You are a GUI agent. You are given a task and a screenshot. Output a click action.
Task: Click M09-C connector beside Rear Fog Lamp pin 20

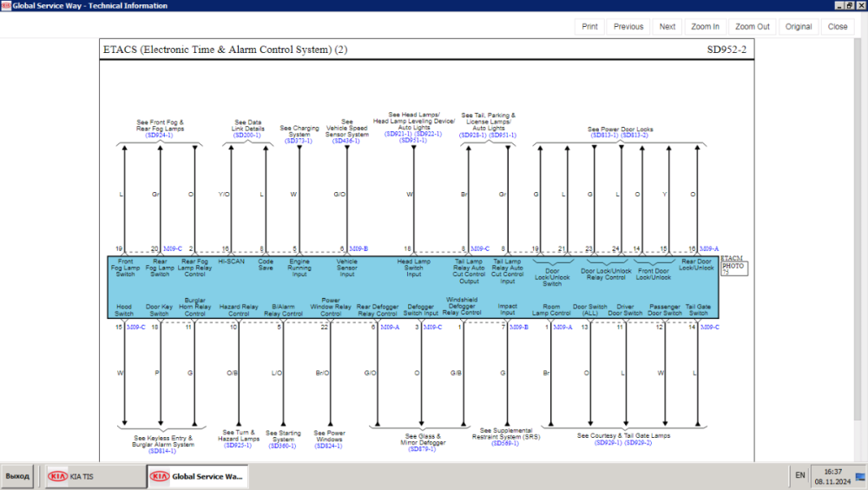[x=173, y=248]
